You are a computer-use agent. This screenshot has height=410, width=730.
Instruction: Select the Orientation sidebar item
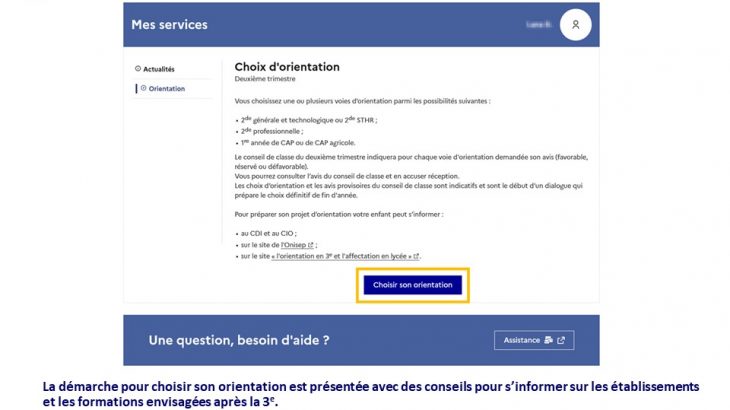pyautogui.click(x=166, y=89)
